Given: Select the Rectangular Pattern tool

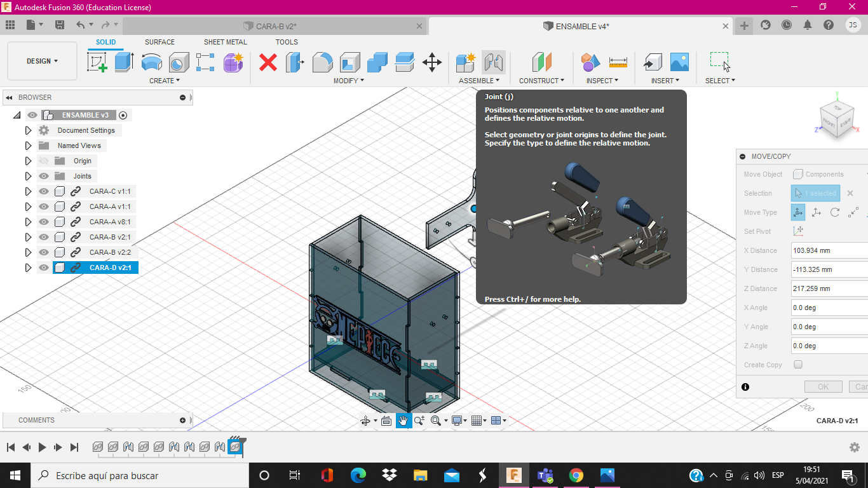Looking at the screenshot, I should tap(205, 62).
